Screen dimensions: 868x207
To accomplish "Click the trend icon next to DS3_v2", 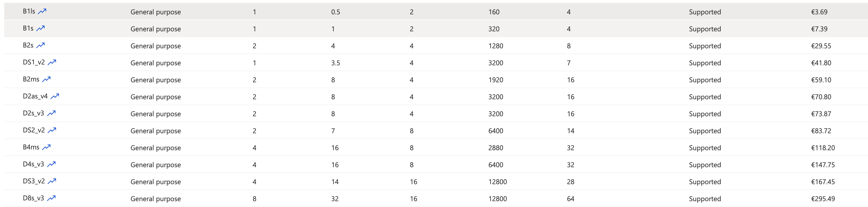I will [x=52, y=181].
